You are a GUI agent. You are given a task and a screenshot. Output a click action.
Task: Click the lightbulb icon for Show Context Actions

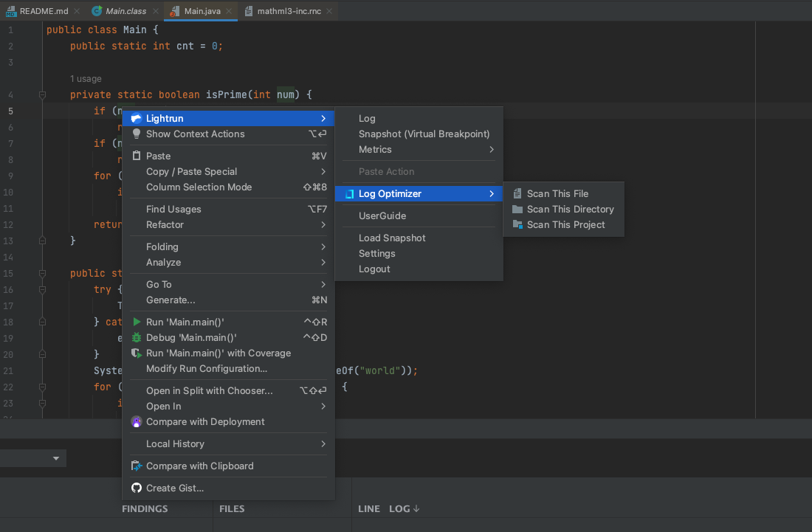136,134
